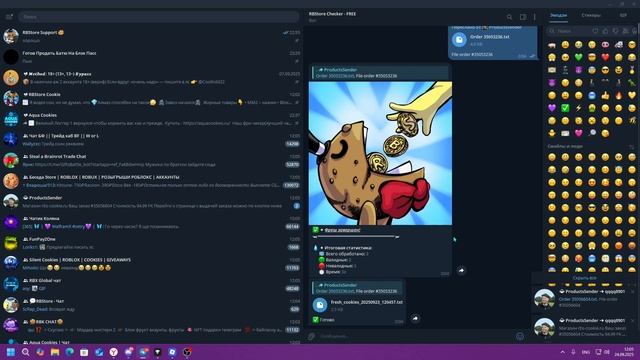Open the Aqua Cookies channel
640x360 pixels.
(x=151, y=119)
